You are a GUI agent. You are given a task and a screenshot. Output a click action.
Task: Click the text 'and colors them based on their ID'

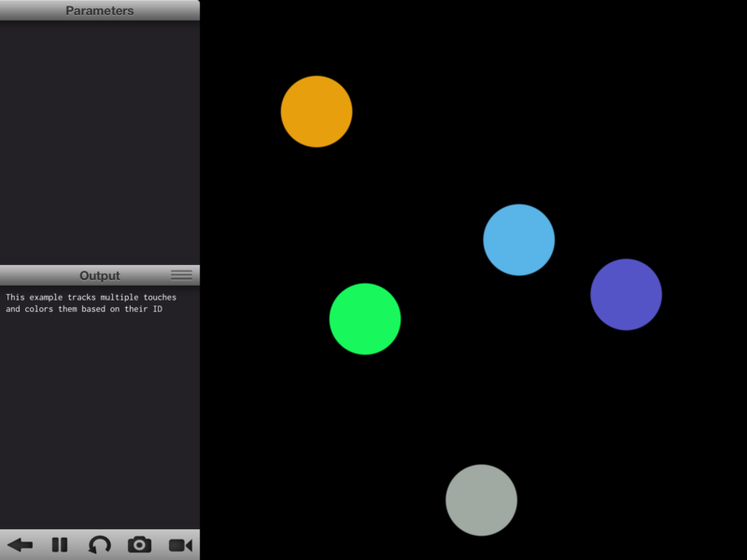click(84, 309)
